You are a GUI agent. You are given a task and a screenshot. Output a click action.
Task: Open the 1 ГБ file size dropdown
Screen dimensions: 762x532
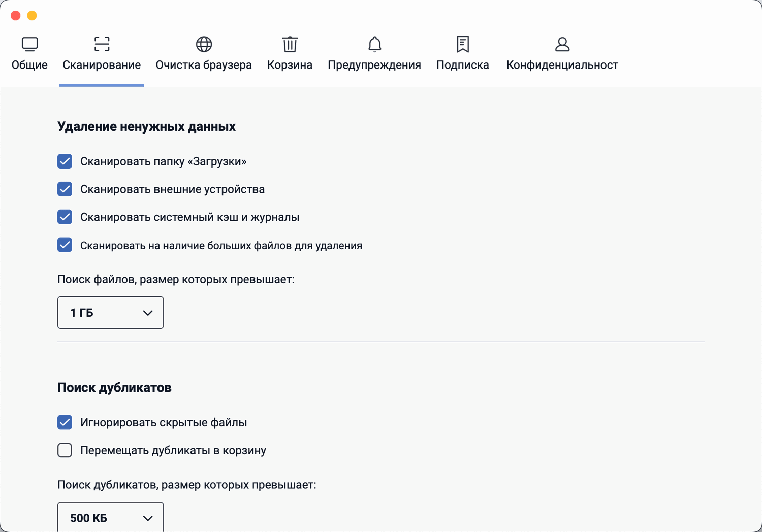[x=110, y=313]
